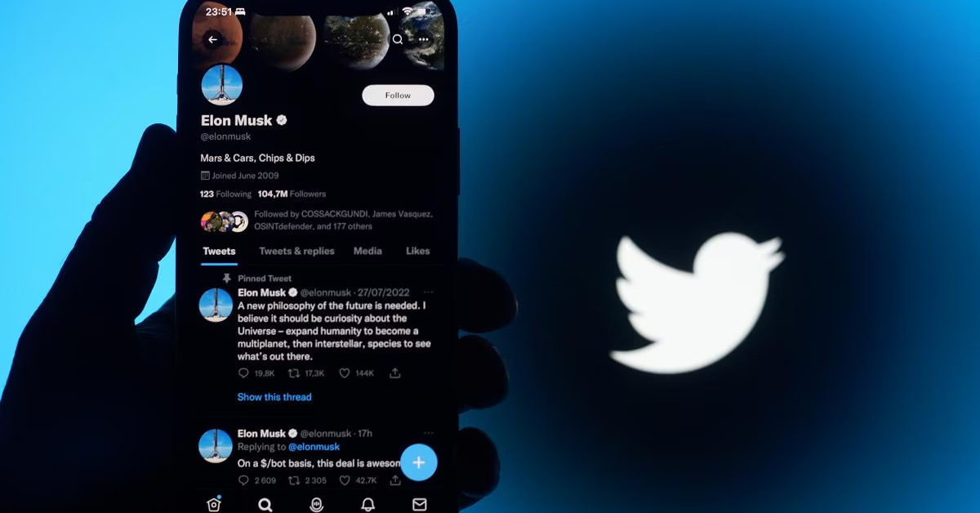Image resolution: width=980 pixels, height=513 pixels.
Task: Go to Home in bottom navigation
Action: (214, 504)
